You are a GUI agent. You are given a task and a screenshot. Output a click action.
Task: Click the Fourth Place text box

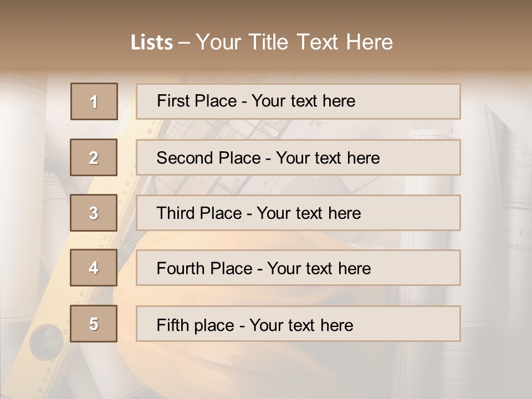(x=298, y=268)
